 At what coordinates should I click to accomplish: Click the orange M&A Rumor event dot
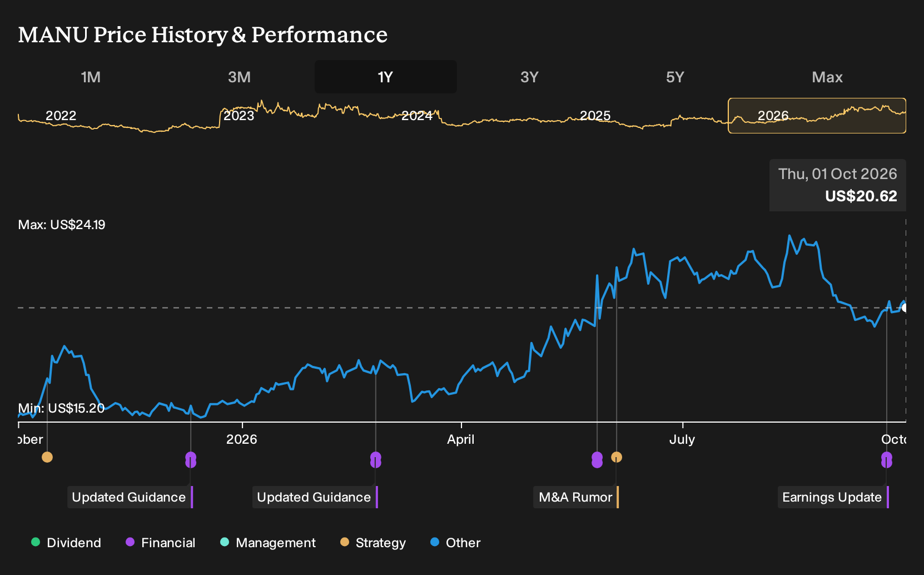click(617, 457)
